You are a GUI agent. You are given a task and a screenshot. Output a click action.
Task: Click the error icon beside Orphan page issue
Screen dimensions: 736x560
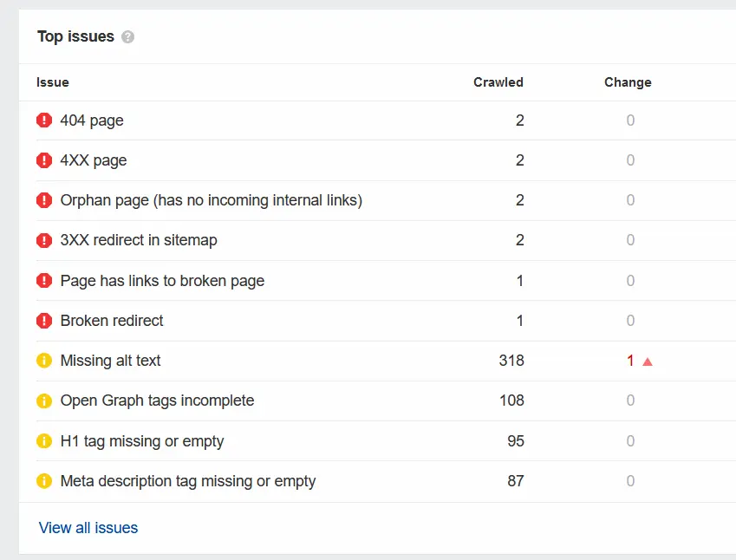[44, 200]
